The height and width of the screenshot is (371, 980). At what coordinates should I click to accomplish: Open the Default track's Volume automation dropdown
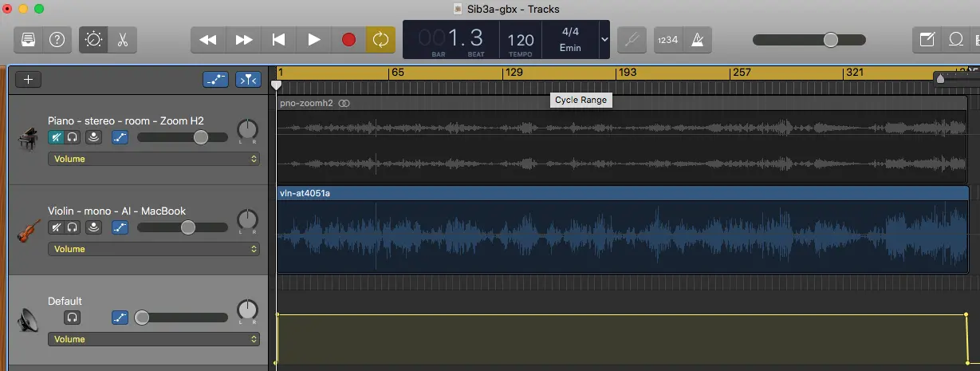tap(154, 339)
